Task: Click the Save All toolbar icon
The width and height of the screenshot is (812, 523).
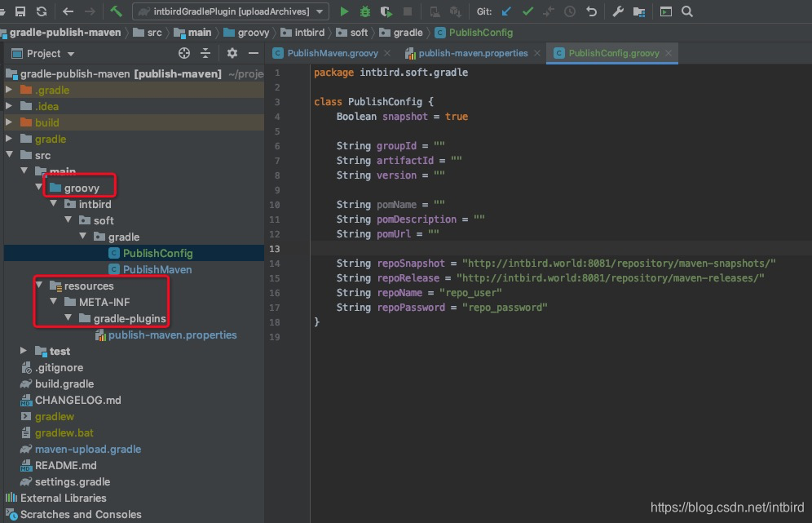Action: pyautogui.click(x=20, y=11)
